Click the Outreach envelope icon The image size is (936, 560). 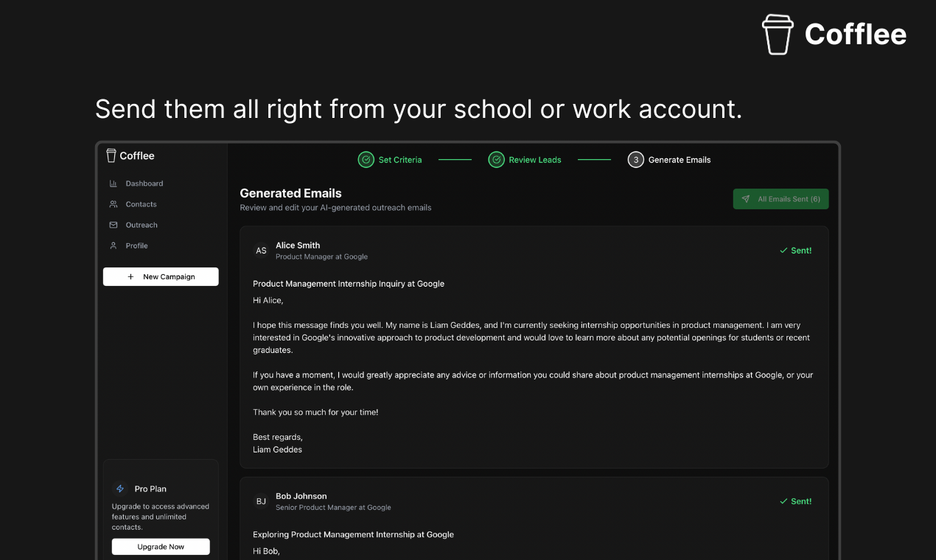tap(113, 225)
